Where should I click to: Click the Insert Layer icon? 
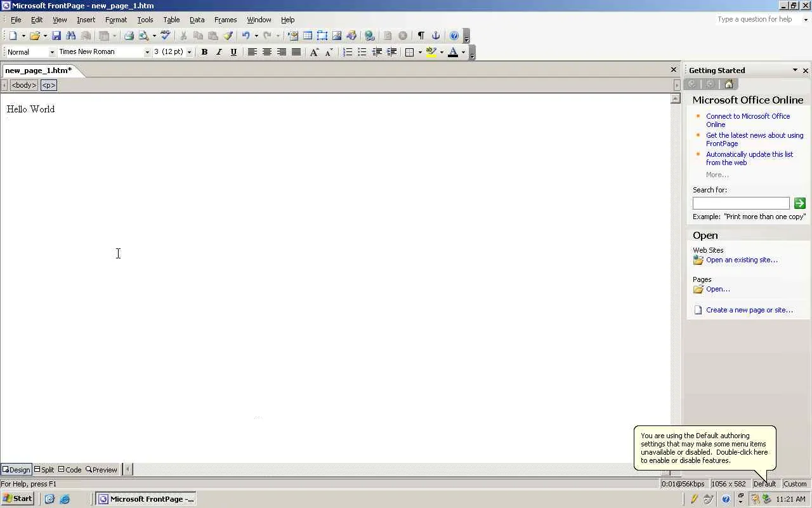(322, 36)
